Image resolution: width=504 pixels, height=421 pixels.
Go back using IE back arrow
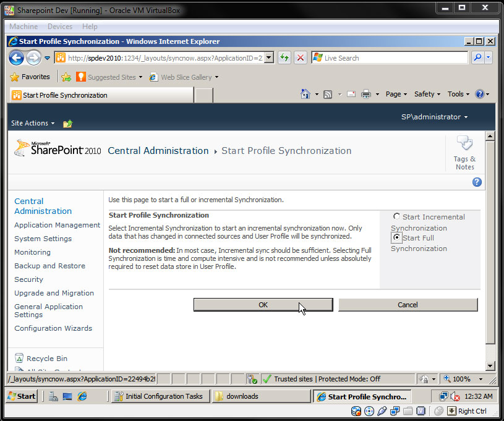pos(16,58)
